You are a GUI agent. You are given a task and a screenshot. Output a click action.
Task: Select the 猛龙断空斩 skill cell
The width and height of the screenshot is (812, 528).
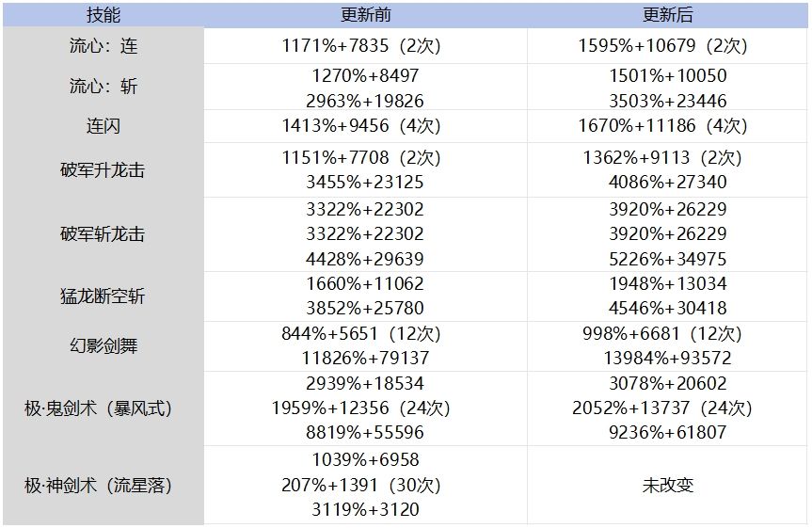coord(103,296)
